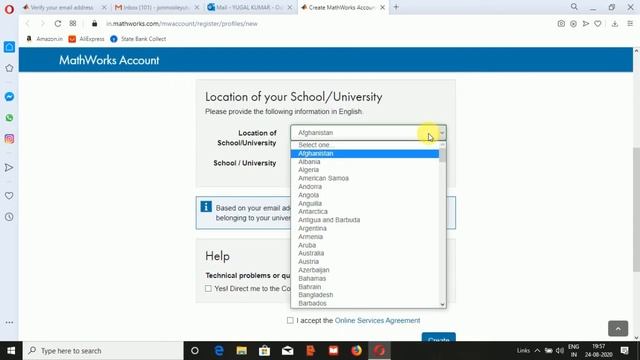Select Bangladesh from the country list
Screen dimensions: 640x360
point(364,295)
